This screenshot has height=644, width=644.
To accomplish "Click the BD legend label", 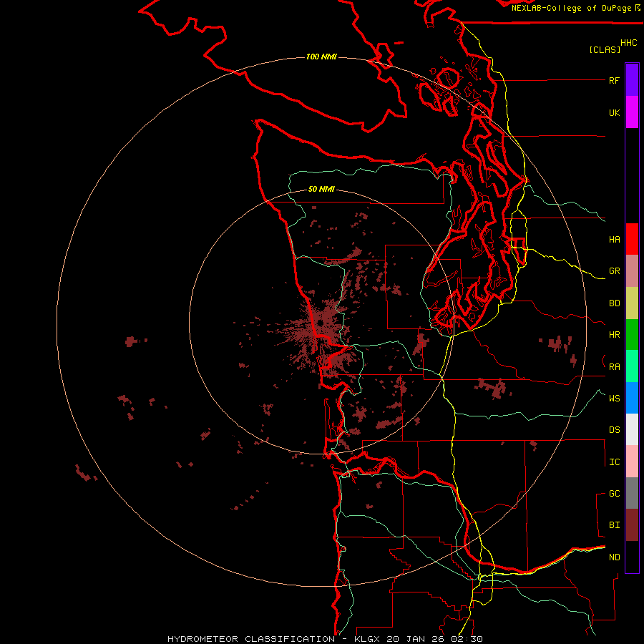I will (614, 303).
